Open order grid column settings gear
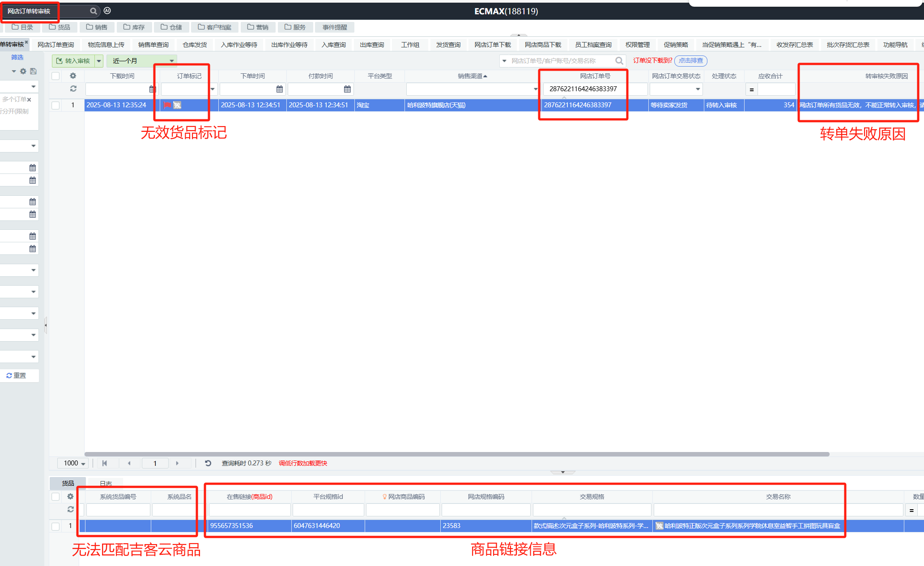 [73, 76]
